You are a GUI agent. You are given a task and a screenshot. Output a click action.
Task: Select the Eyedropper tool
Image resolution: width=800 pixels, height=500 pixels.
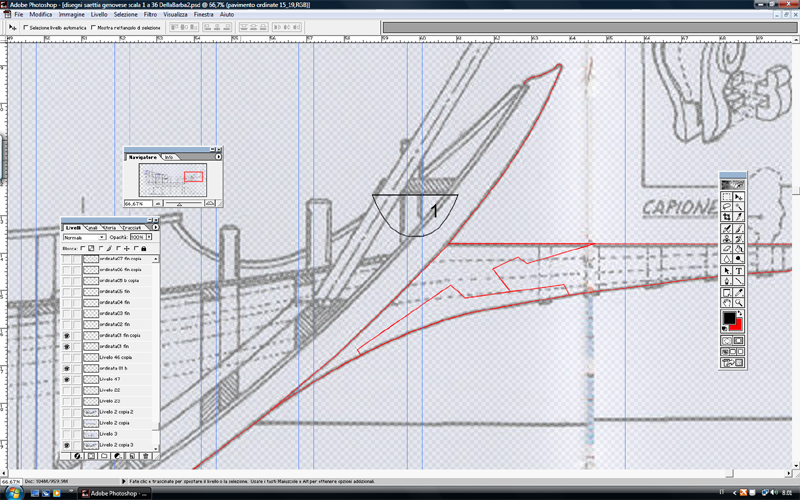point(739,293)
